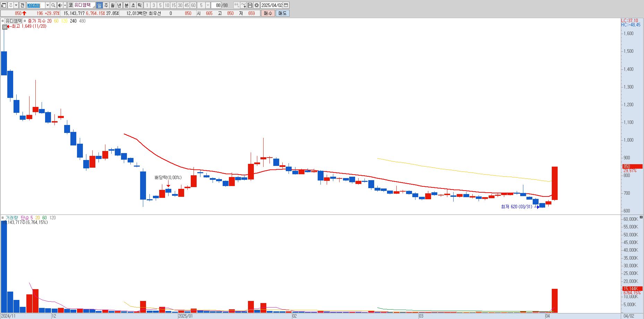Click the 매수 buy button
Viewport: 644px width, 319px height.
click(268, 13)
